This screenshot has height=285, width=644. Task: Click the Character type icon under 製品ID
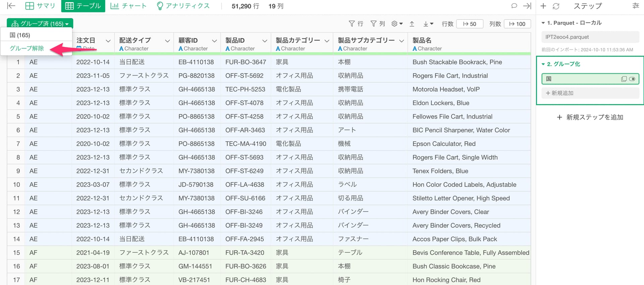tap(227, 49)
